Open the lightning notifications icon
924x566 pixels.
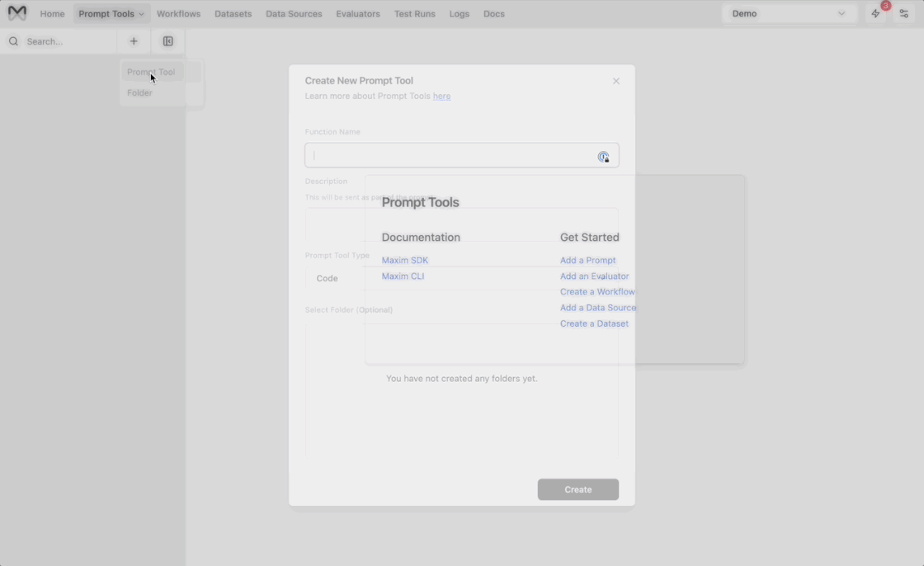click(875, 13)
